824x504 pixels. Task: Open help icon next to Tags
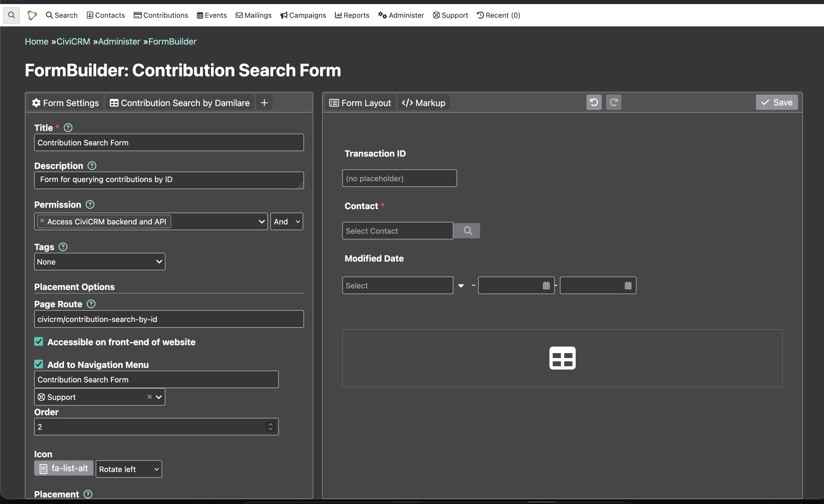pyautogui.click(x=63, y=247)
